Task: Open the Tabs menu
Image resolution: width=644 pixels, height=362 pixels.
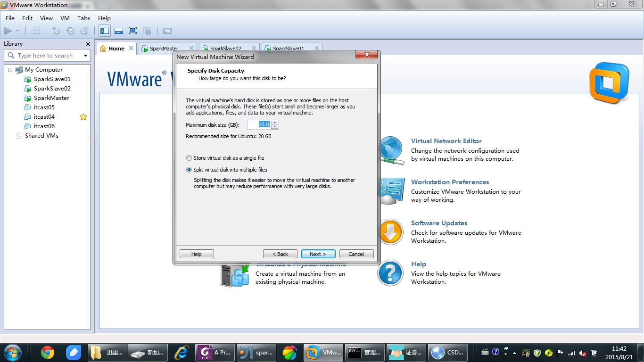Action: 84,18
